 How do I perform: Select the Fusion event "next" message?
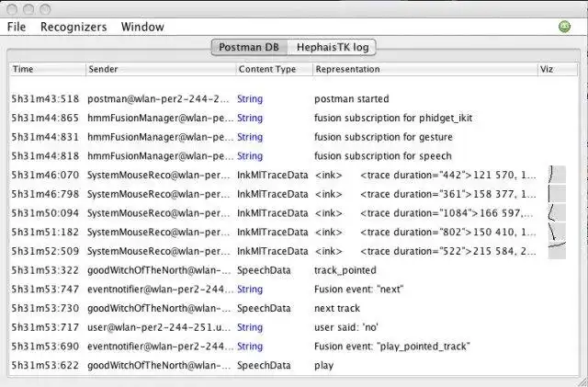[x=294, y=289]
